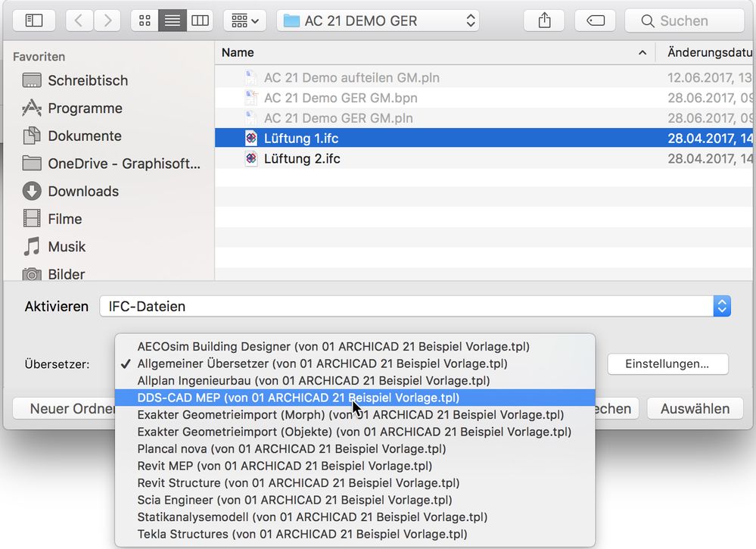Choose Allplan Ingenieurbau translator
Screen dimensions: 756x549
(355, 381)
